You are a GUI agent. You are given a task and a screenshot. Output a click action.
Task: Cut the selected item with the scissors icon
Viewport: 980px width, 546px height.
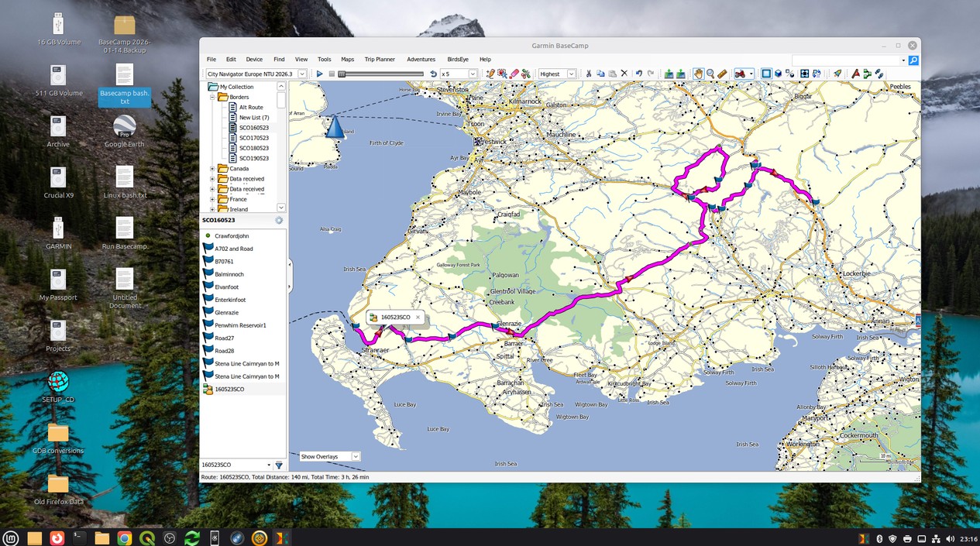[589, 74]
